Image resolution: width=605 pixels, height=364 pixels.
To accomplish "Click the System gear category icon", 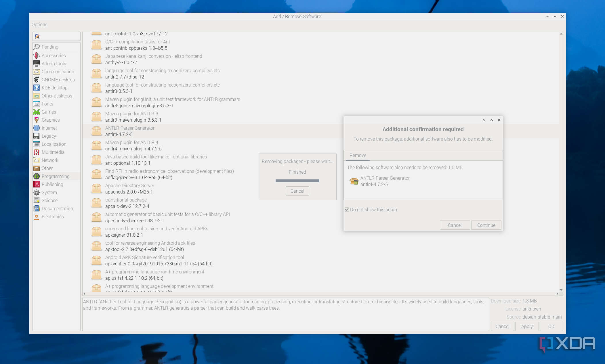I will 37,192.
